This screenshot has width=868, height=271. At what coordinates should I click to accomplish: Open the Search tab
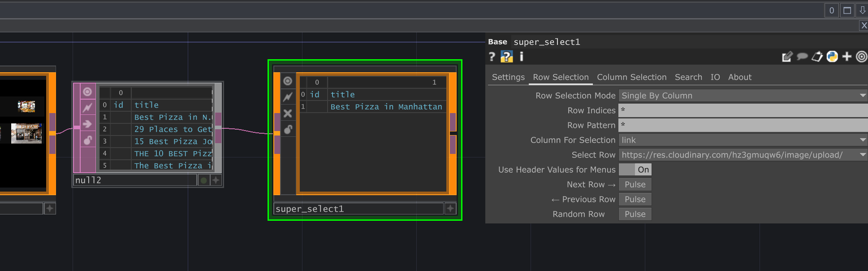coord(688,77)
